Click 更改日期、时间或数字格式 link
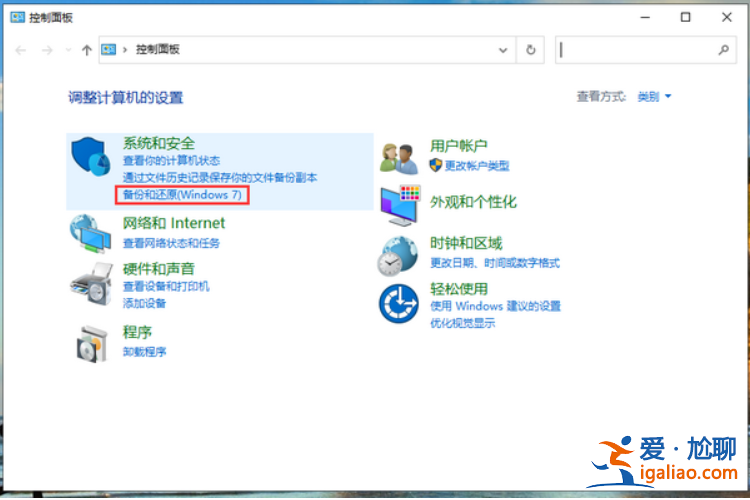750x500 pixels. 495,263
